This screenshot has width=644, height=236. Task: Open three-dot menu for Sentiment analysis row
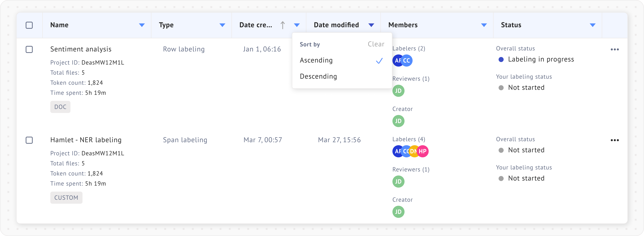click(614, 49)
